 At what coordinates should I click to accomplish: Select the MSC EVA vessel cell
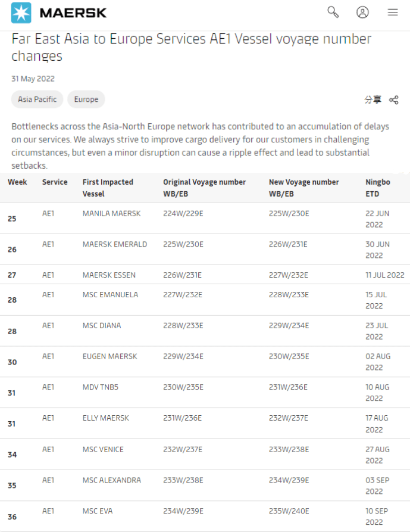click(x=98, y=511)
